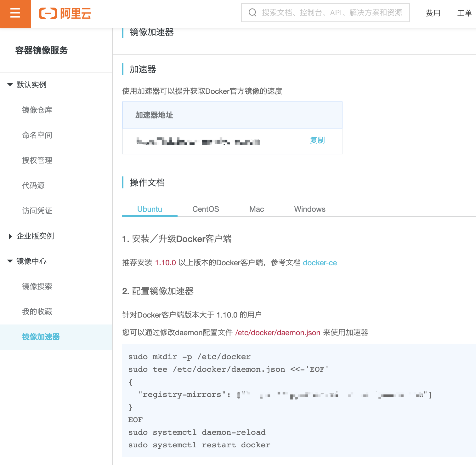Click the 1.10.0 version text in red
Viewport: 476px width, 465px height.
coord(166,263)
